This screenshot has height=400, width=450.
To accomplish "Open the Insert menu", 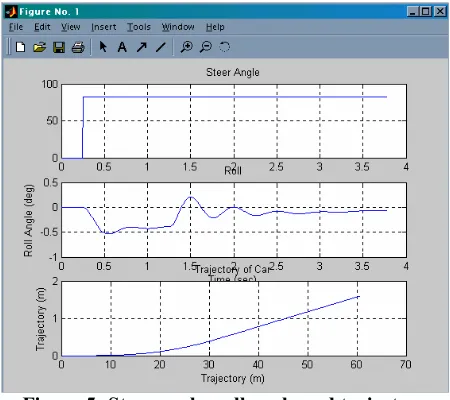I will [104, 27].
